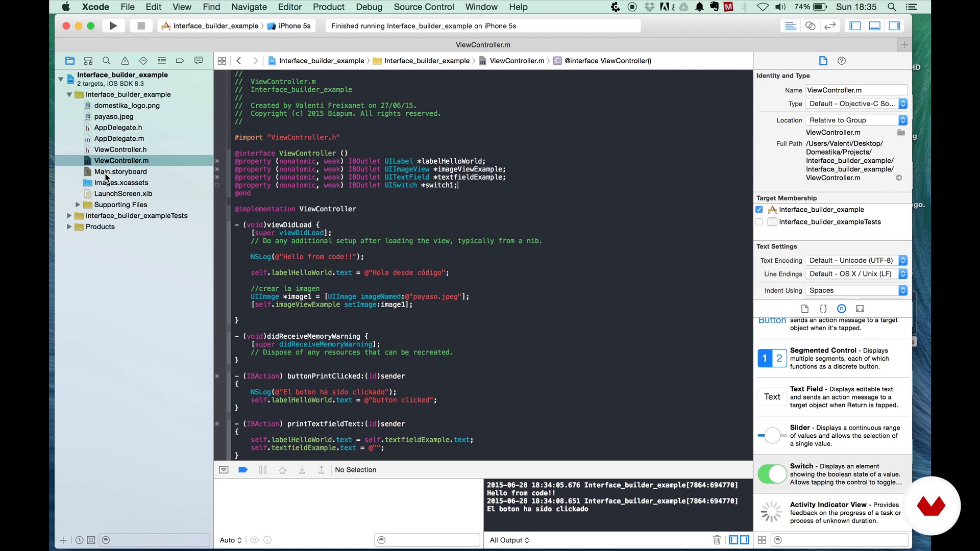The image size is (980, 551).
Task: Open the Navigate menu
Action: [x=249, y=7]
